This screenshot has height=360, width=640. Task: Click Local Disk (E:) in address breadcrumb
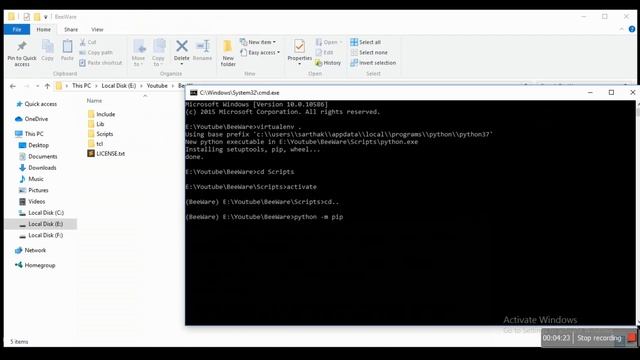coord(119,86)
